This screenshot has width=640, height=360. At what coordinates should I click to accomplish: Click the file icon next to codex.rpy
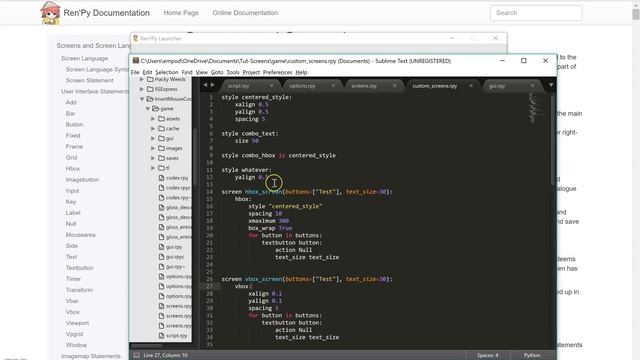(x=161, y=178)
